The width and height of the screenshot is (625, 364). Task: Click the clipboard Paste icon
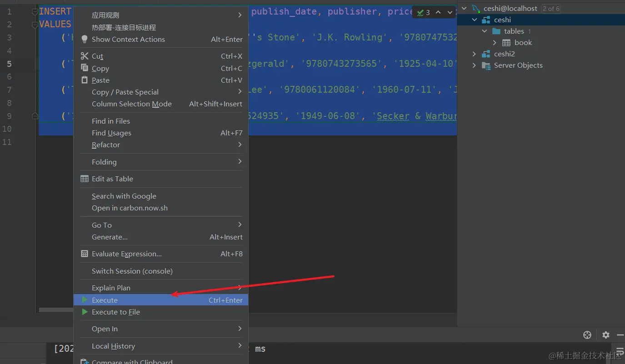coord(84,80)
